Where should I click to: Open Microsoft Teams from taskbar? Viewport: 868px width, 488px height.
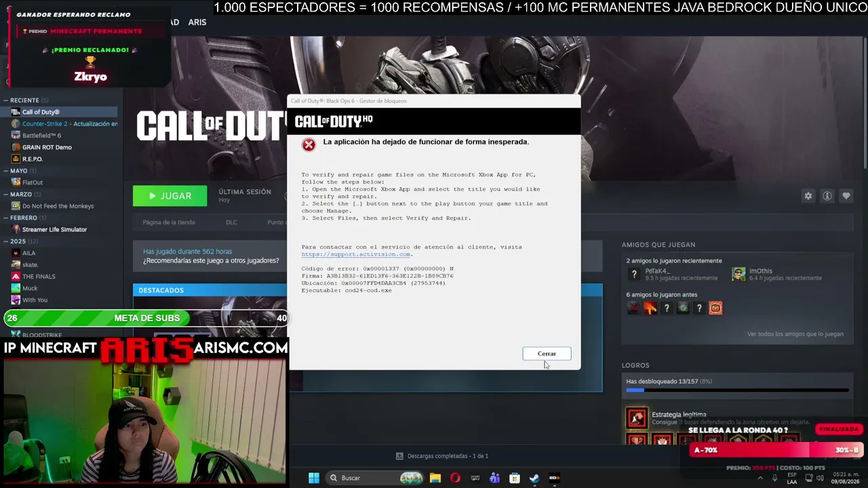click(495, 478)
